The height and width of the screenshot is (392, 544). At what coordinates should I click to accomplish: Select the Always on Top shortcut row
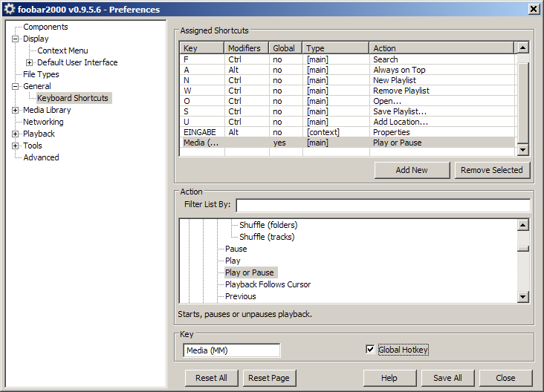[348, 70]
